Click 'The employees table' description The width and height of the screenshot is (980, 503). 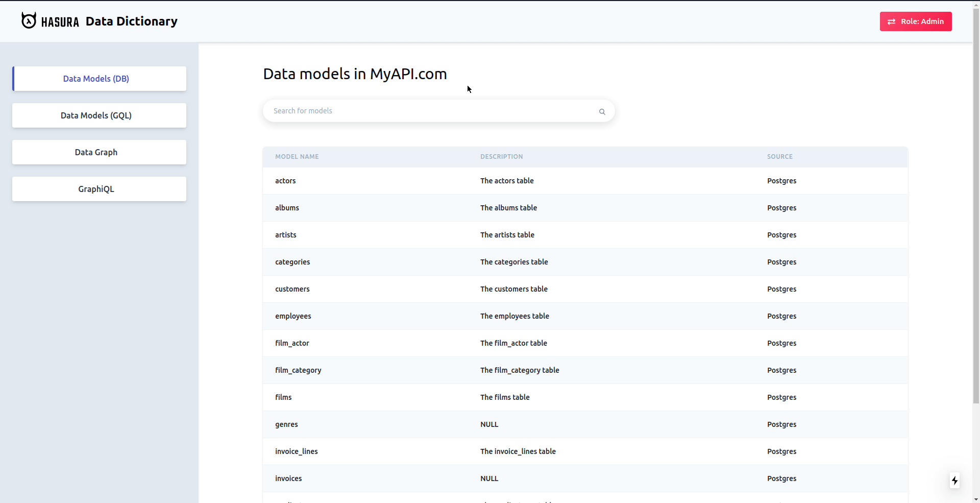coord(514,316)
